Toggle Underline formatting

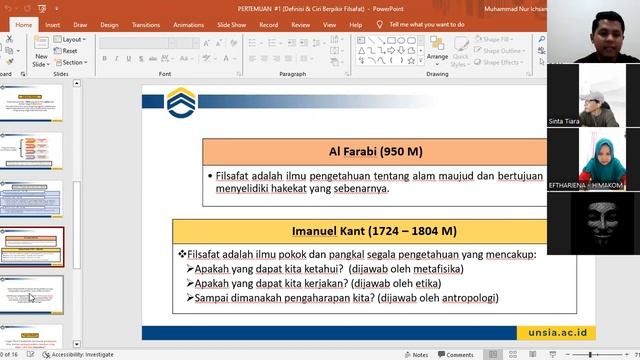[x=129, y=59]
